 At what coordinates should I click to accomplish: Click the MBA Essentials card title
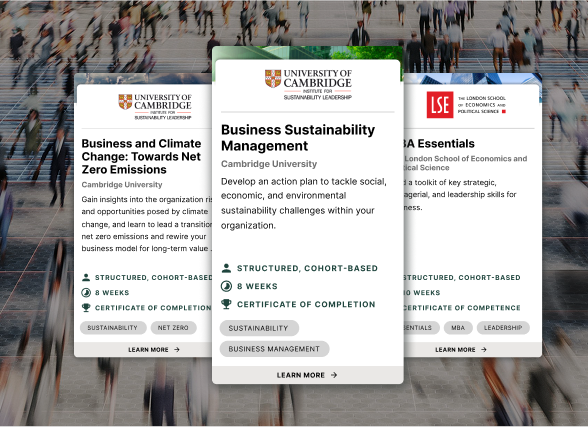tap(439, 144)
